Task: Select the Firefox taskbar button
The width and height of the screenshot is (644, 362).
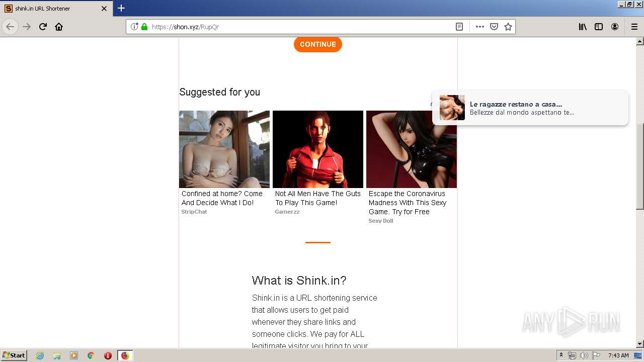Action: [x=125, y=355]
